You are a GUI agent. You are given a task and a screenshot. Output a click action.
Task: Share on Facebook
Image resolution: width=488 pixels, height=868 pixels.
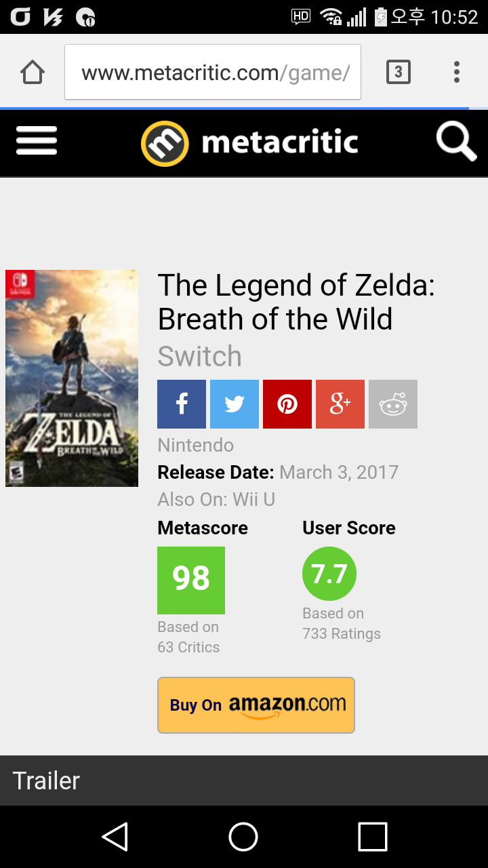click(182, 404)
